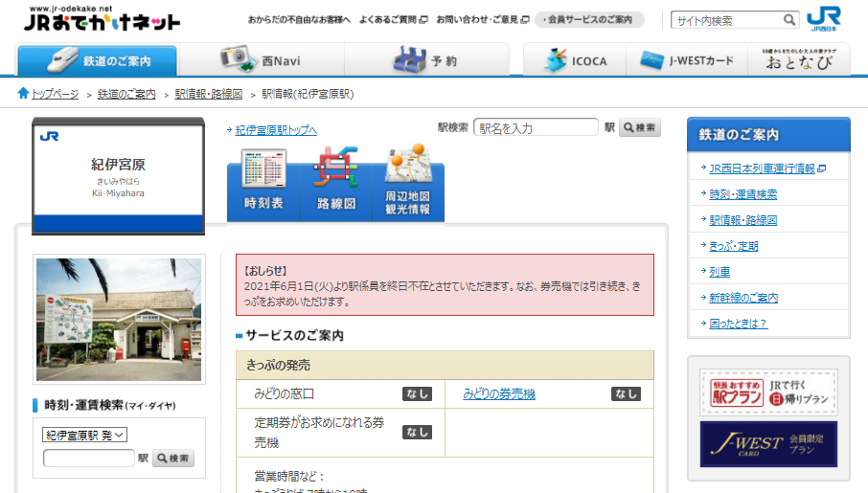The height and width of the screenshot is (493, 868).
Task: Click 鉄道のご案内 breadcrumb link
Action: [x=126, y=94]
